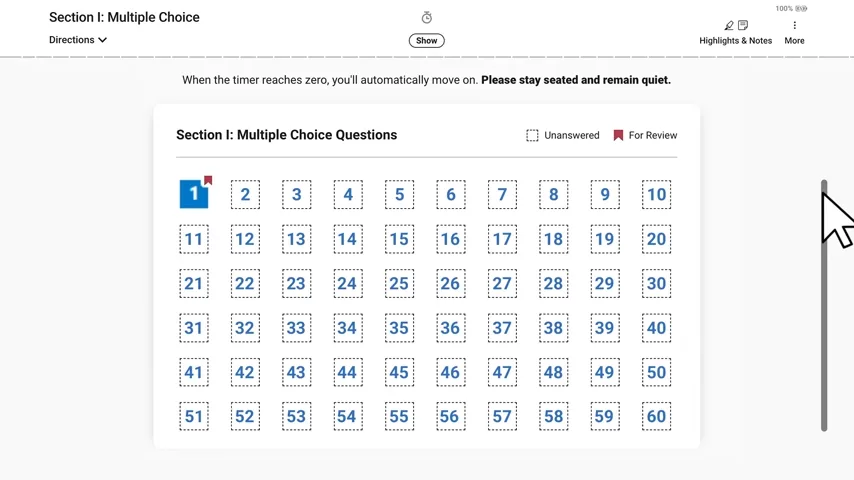Click the stopwatch timer icon

[427, 18]
